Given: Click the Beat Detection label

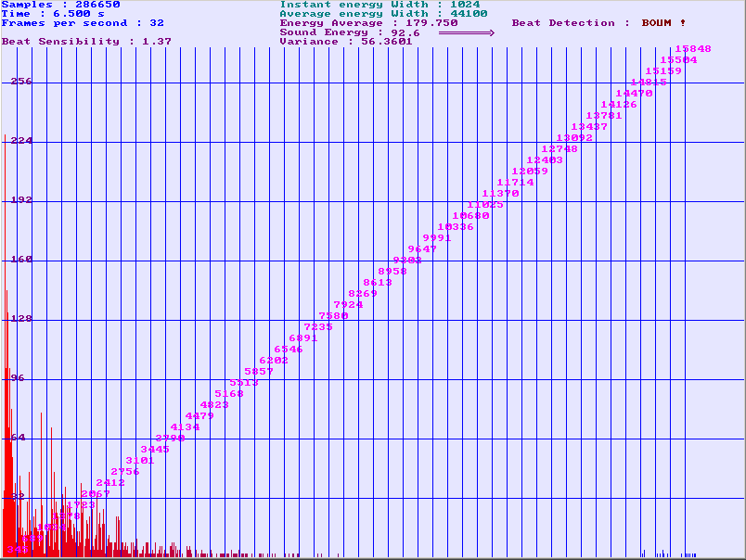Looking at the screenshot, I should click(x=571, y=23).
